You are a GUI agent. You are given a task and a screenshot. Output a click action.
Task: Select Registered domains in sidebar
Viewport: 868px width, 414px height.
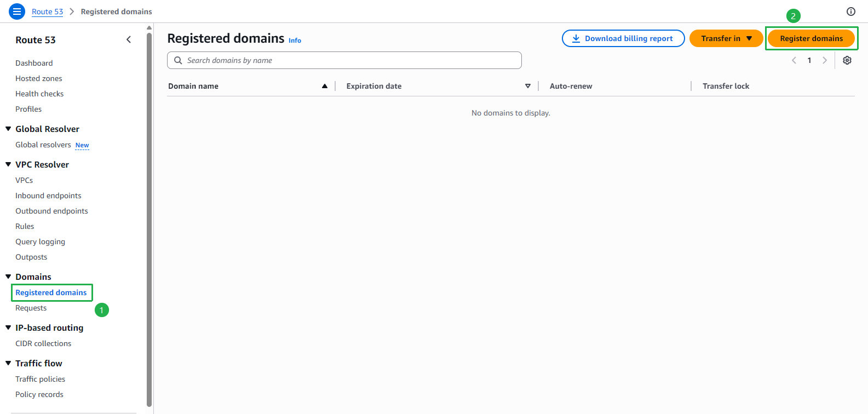[51, 292]
